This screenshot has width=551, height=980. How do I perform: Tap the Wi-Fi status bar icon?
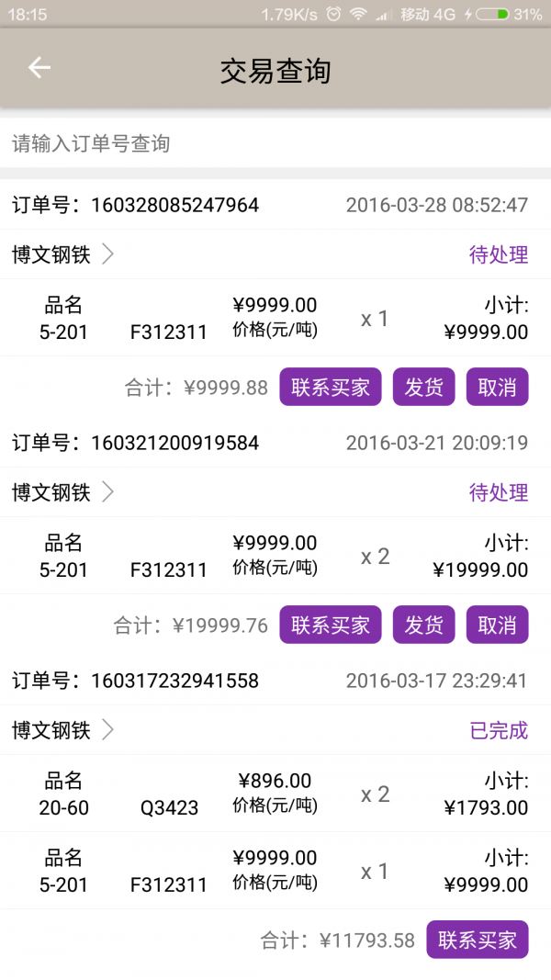tap(358, 15)
